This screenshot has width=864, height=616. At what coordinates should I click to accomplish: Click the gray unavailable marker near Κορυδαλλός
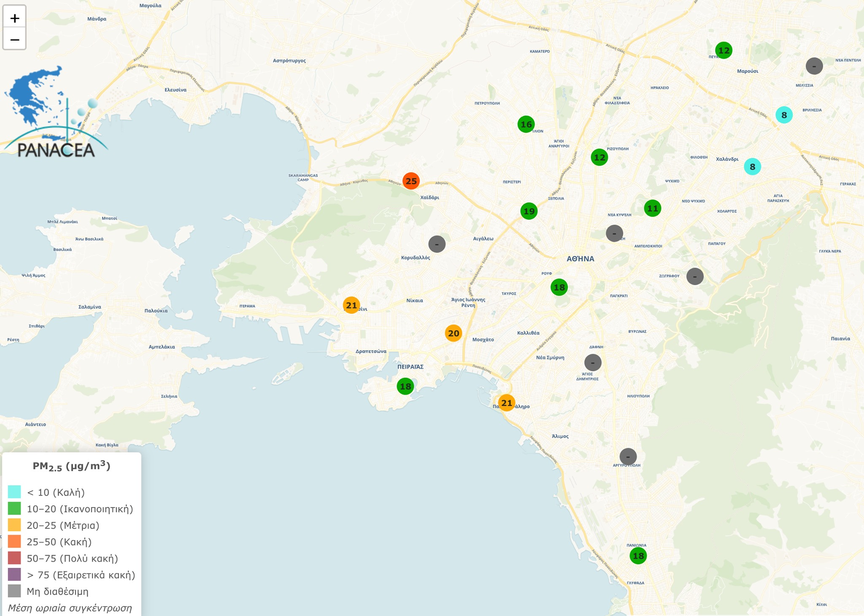[x=437, y=244]
